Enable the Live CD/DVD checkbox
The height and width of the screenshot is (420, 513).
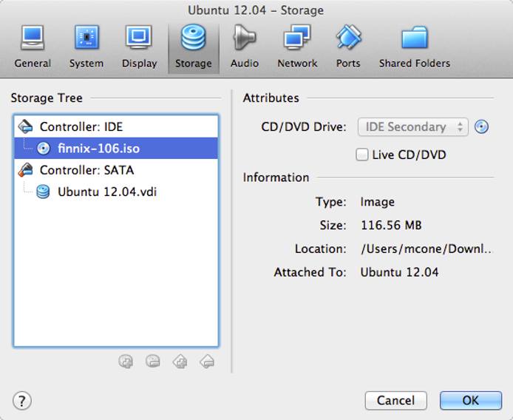click(x=362, y=155)
